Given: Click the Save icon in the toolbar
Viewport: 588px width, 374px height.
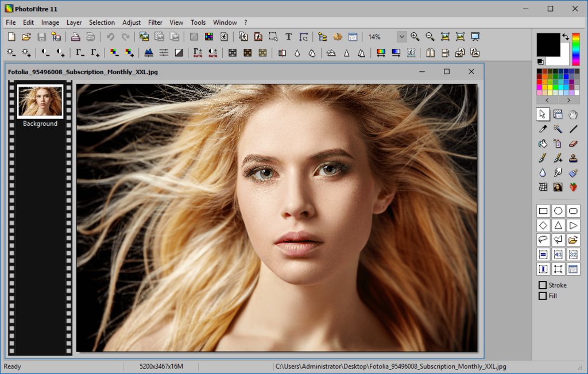Looking at the screenshot, I should 41,37.
